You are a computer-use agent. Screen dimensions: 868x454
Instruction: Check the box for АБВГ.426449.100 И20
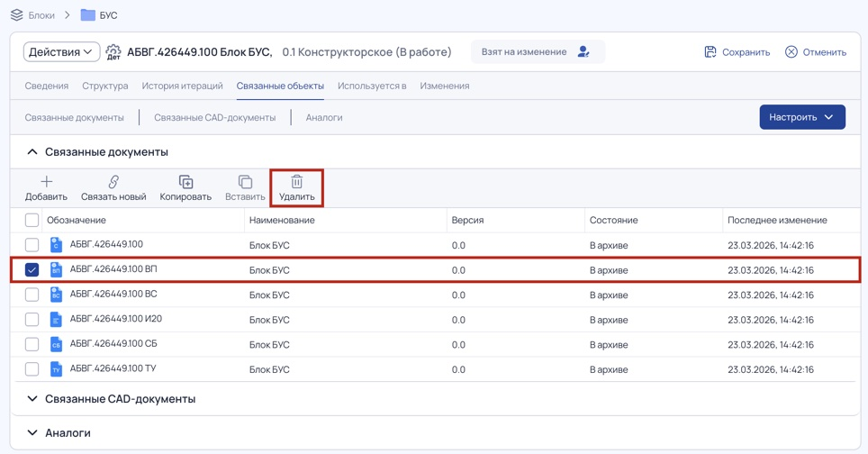(32, 320)
